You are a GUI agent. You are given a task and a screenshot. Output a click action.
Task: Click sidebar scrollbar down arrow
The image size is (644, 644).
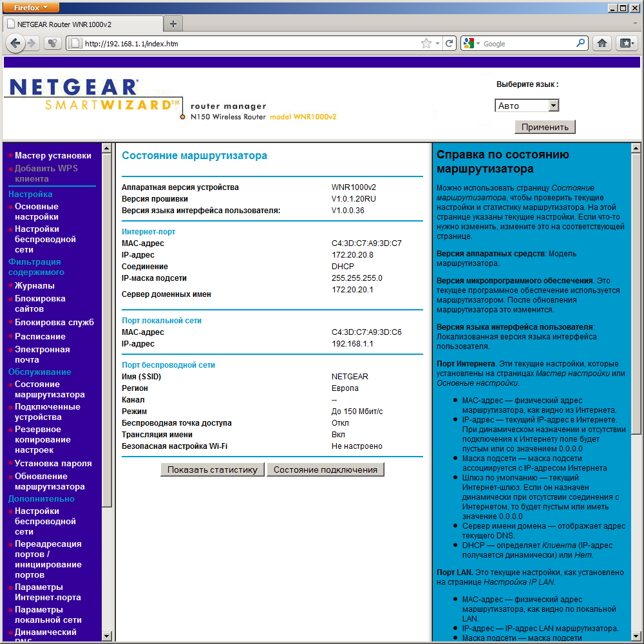pyautogui.click(x=106, y=636)
